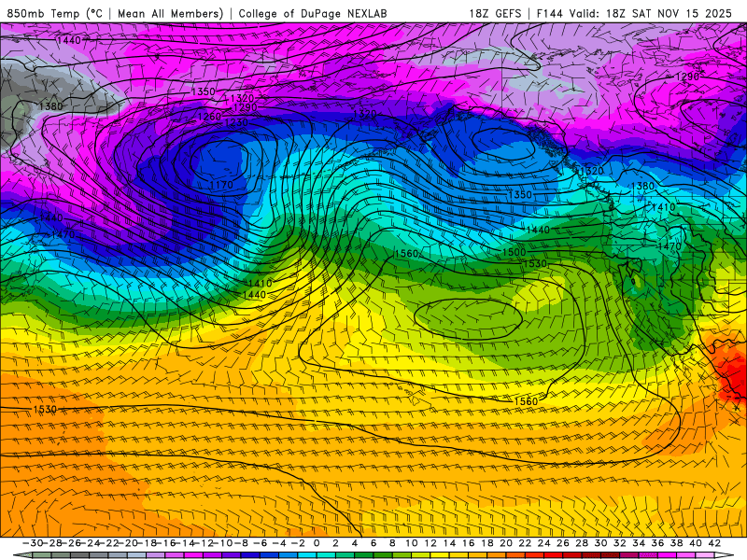Click the 38 colorbar tick label
This screenshot has height=560, width=747.
pos(676,543)
